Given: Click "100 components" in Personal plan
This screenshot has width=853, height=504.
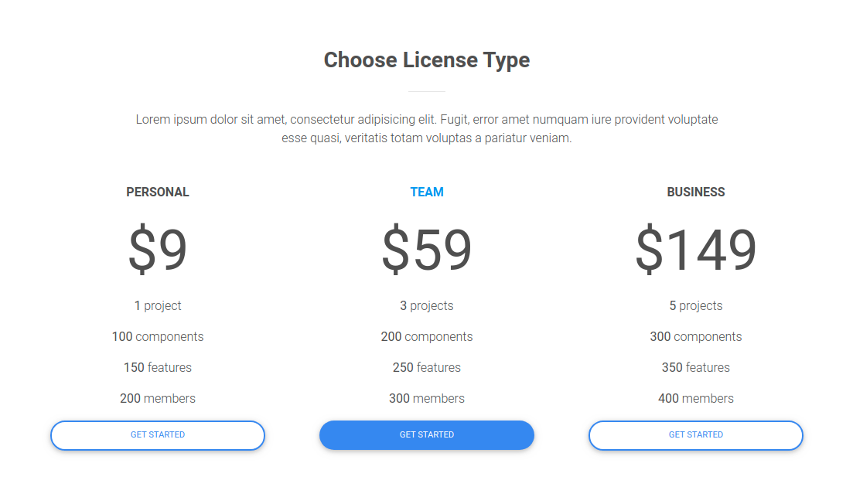Looking at the screenshot, I should point(158,337).
